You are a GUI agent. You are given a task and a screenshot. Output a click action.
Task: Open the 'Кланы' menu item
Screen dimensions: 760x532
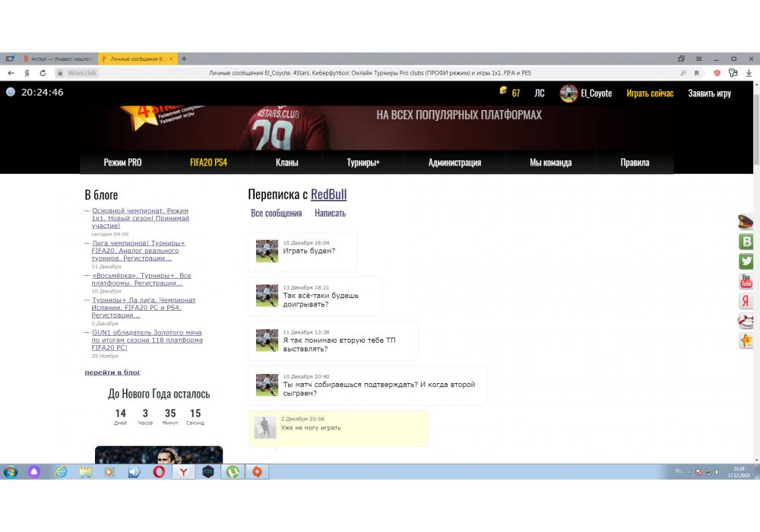[x=287, y=163]
